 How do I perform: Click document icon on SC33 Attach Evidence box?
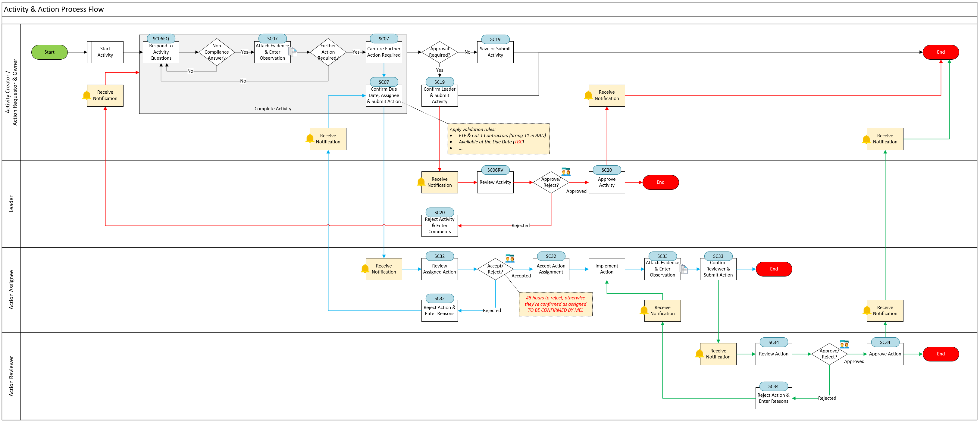point(683,269)
